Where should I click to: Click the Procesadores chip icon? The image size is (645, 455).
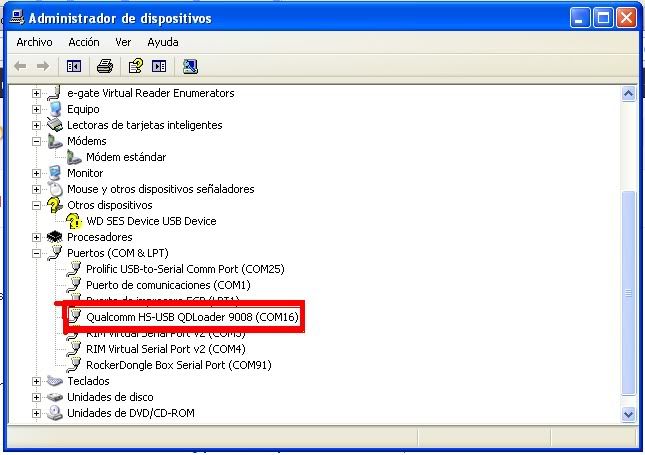tap(55, 237)
